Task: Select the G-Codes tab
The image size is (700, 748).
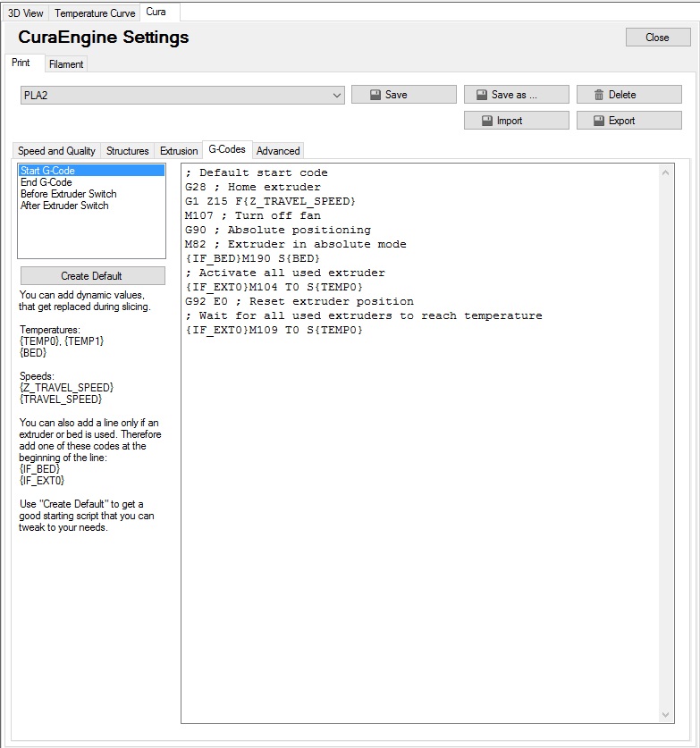Action: coord(227,149)
